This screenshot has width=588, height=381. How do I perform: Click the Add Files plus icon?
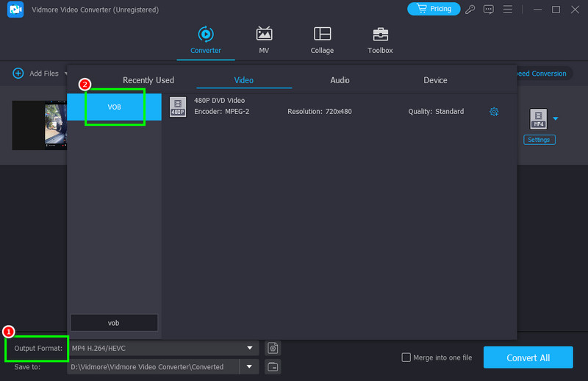coord(18,74)
